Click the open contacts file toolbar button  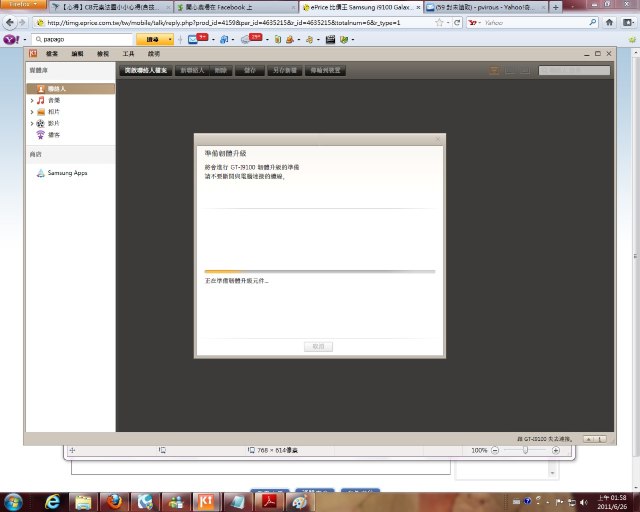pyautogui.click(x=146, y=70)
